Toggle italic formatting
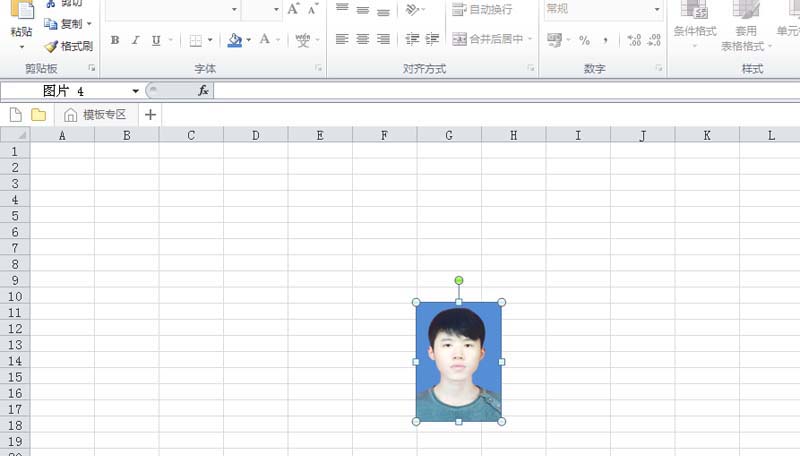Viewport: 800px width, 456px height. click(135, 41)
